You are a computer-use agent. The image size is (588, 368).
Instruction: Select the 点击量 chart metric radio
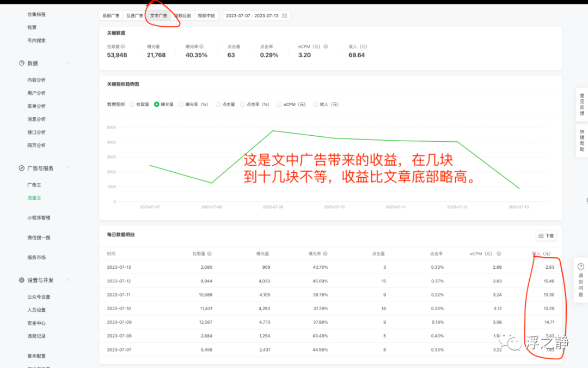(218, 104)
